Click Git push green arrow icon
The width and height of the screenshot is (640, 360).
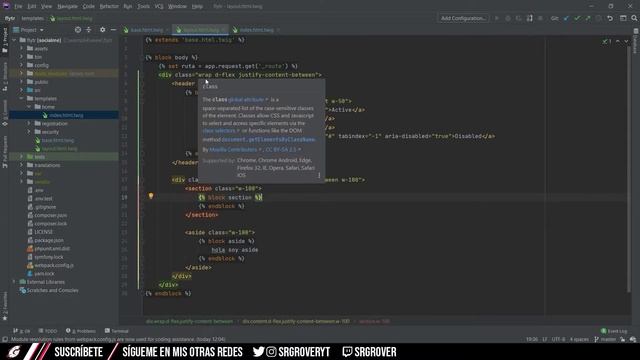[588, 18]
